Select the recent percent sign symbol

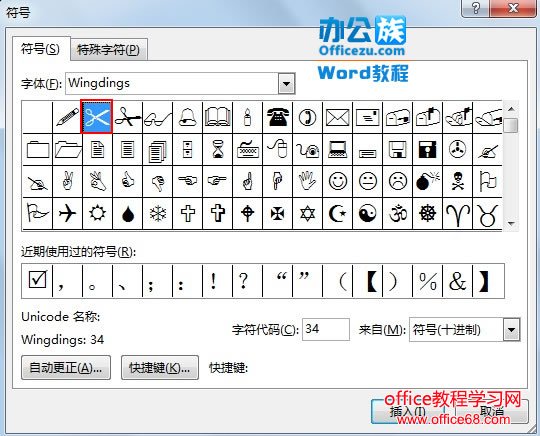click(427, 281)
